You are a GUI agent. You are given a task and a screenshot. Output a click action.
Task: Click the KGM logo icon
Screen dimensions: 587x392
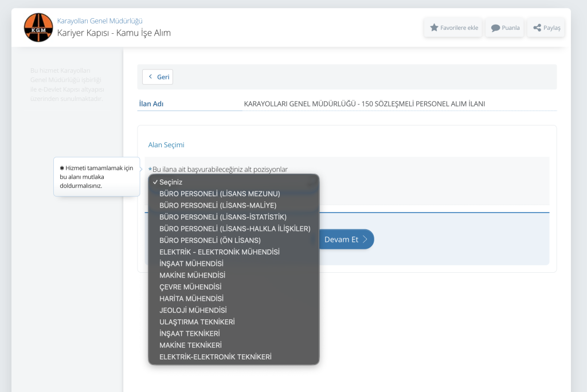click(x=38, y=27)
